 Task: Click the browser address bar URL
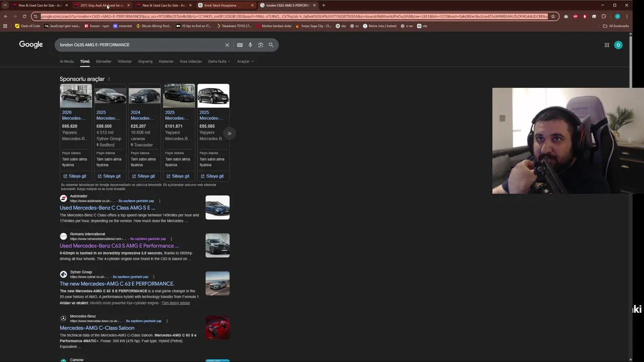[x=294, y=16]
